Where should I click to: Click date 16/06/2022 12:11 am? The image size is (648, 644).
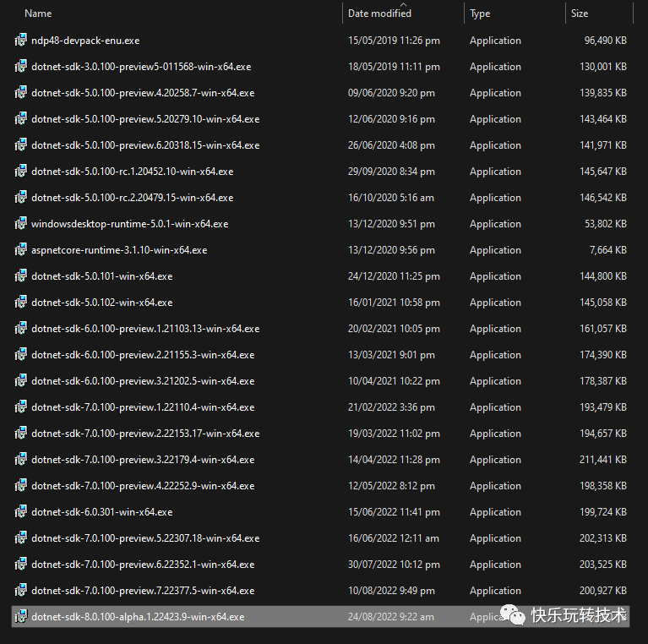394,538
